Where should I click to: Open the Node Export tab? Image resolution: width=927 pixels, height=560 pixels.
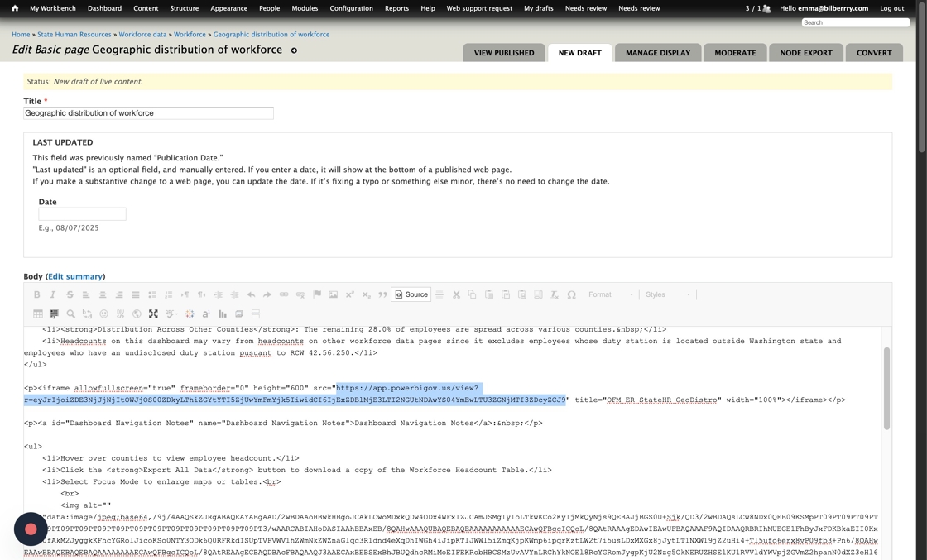806,53
